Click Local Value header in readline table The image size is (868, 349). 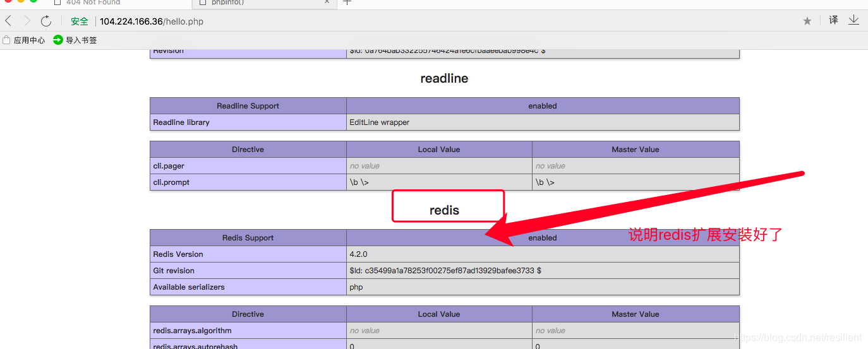pos(439,150)
